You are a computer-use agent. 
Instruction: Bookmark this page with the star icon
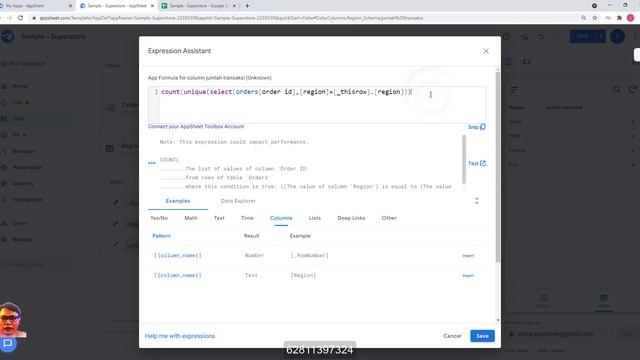tap(595, 18)
